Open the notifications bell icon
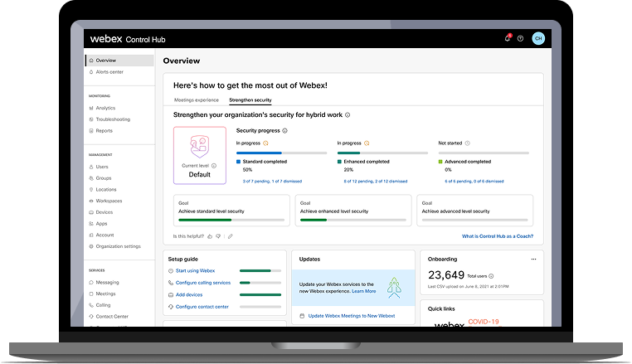Screen dimensions: 632x364 507,38
